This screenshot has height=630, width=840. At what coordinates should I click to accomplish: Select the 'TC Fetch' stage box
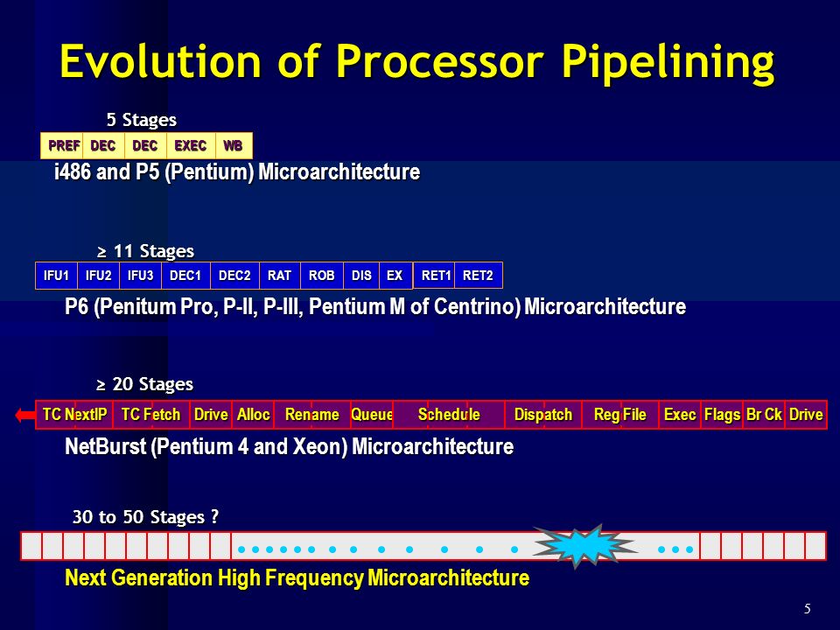pos(151,415)
